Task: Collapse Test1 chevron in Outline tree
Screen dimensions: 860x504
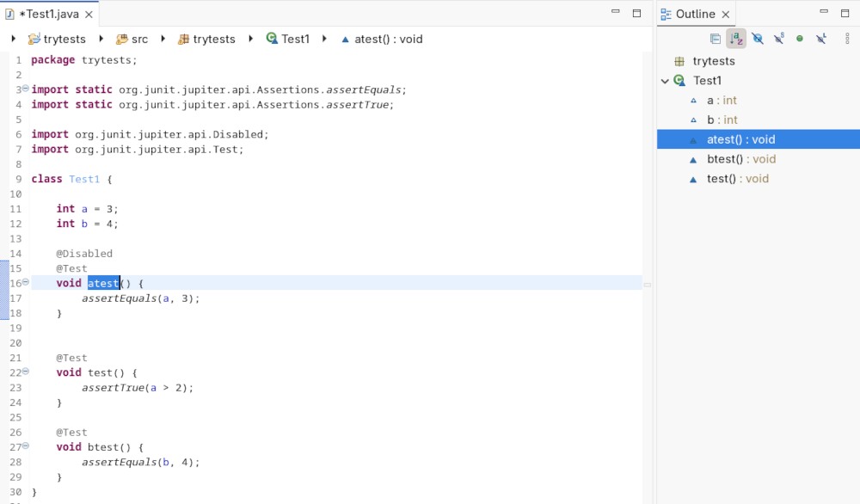Action: coord(665,81)
